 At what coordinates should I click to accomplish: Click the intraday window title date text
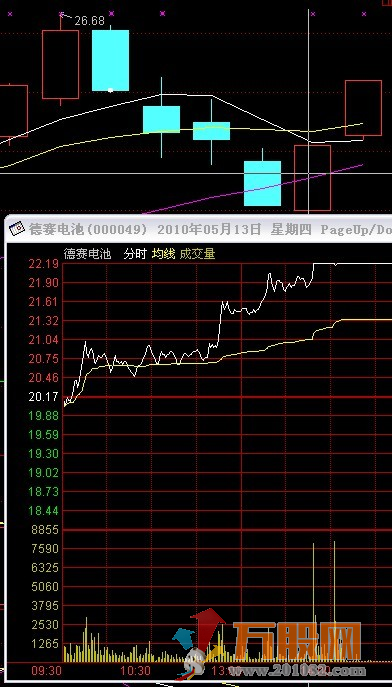click(x=209, y=229)
